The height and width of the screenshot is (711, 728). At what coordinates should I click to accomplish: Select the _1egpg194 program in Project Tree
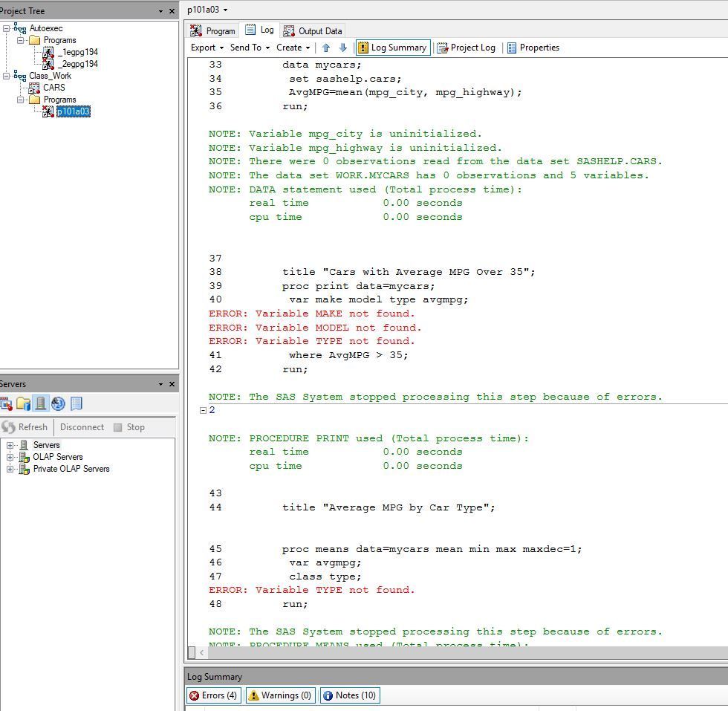77,52
